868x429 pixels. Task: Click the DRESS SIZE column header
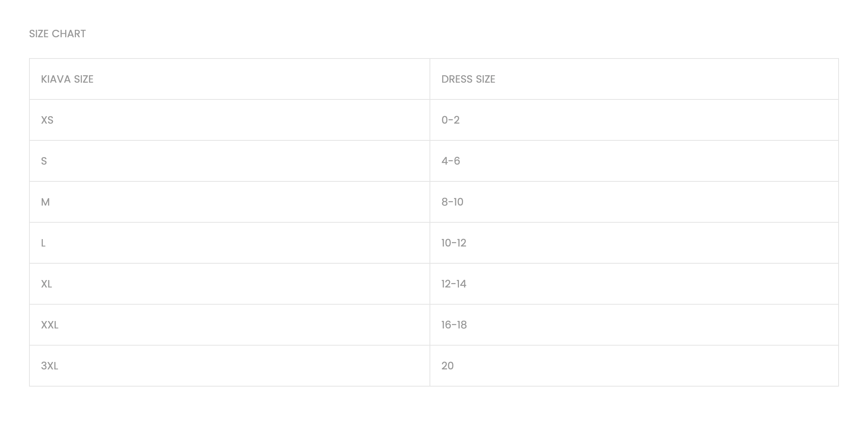pyautogui.click(x=468, y=79)
